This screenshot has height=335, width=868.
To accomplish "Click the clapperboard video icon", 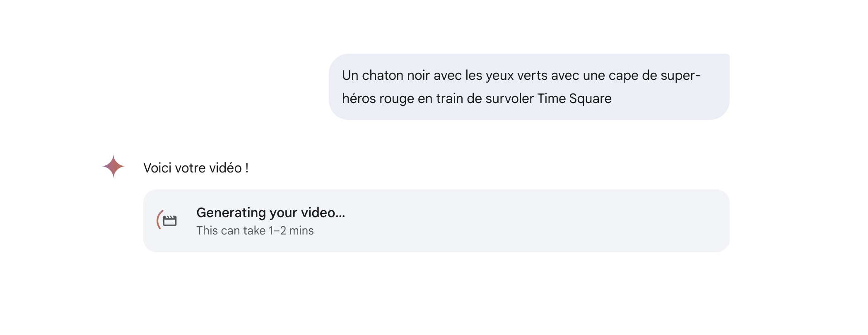I will pos(170,221).
